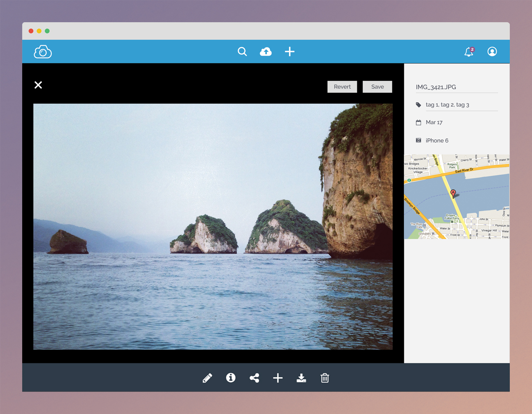Edit the tags field 'tag 1, tag 2, tag 3'
532x414 pixels.
[x=462, y=105]
